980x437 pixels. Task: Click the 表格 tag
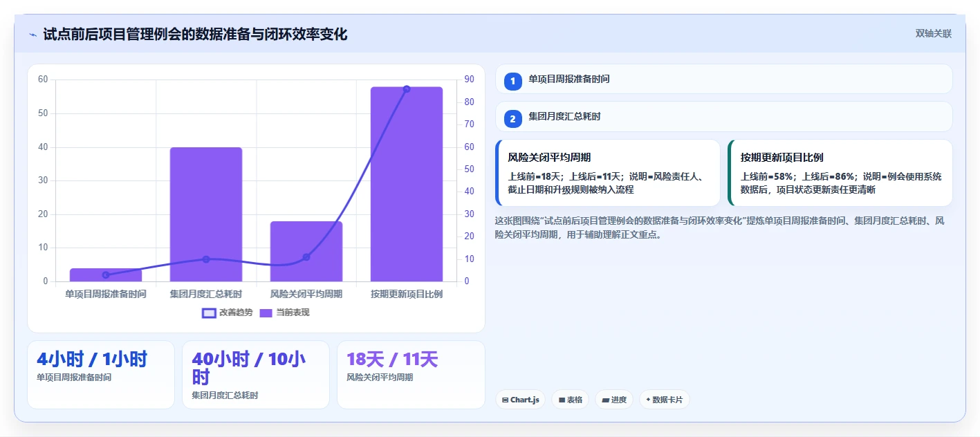coord(571,400)
